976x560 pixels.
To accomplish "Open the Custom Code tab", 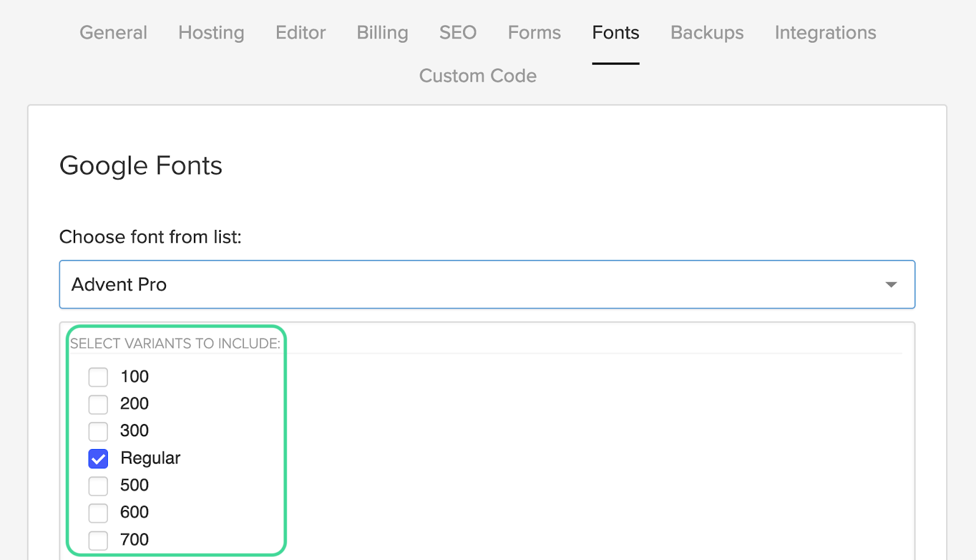I will point(478,76).
